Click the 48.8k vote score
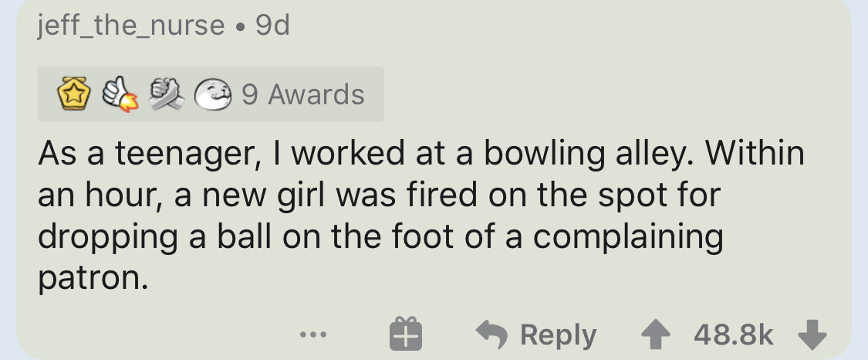This screenshot has height=360, width=868. tap(733, 335)
